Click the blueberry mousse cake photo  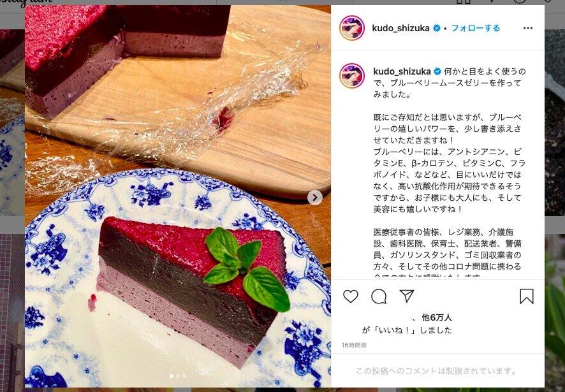pyautogui.click(x=178, y=196)
